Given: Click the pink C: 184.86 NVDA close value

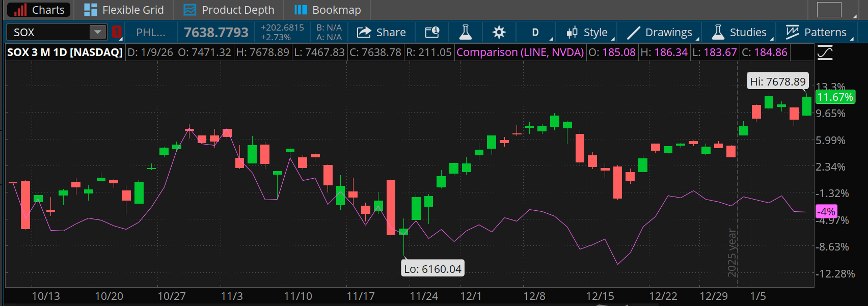Looking at the screenshot, I should [x=764, y=52].
